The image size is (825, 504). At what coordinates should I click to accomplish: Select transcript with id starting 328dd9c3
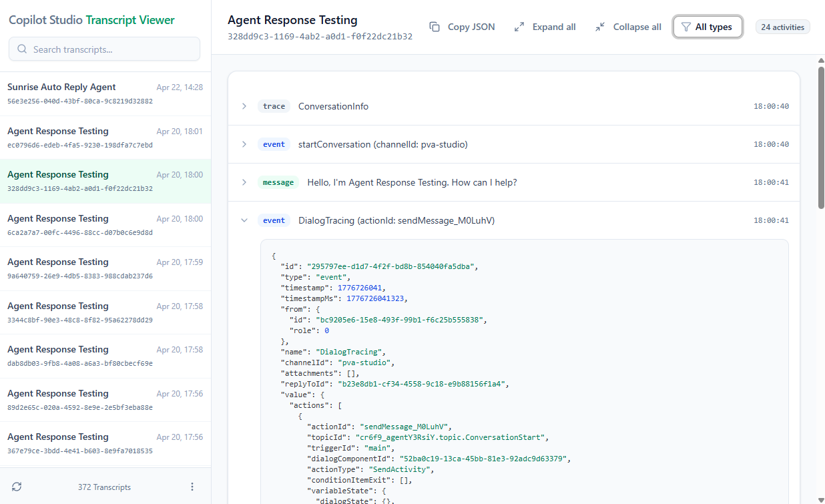pyautogui.click(x=105, y=181)
